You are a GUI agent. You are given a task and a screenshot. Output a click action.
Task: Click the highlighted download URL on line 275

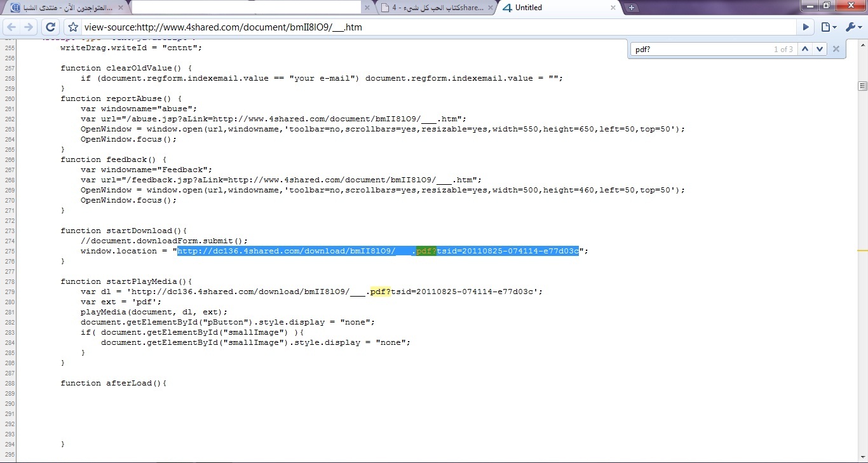click(x=377, y=251)
